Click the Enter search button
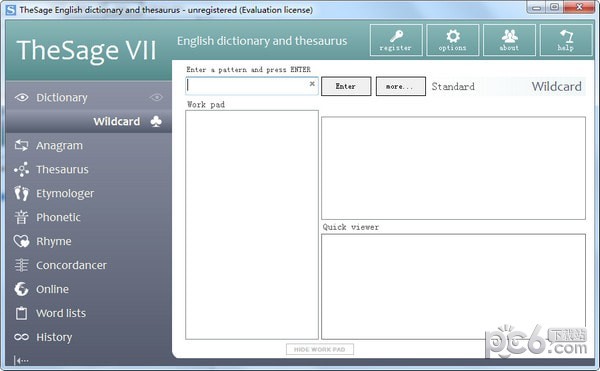This screenshot has height=371, width=600. (346, 86)
